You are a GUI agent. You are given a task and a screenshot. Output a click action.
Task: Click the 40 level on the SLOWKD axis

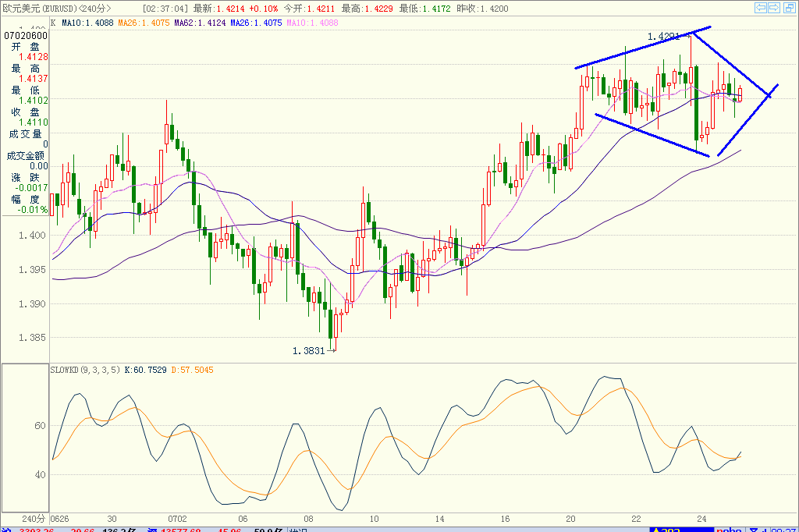pos(41,475)
